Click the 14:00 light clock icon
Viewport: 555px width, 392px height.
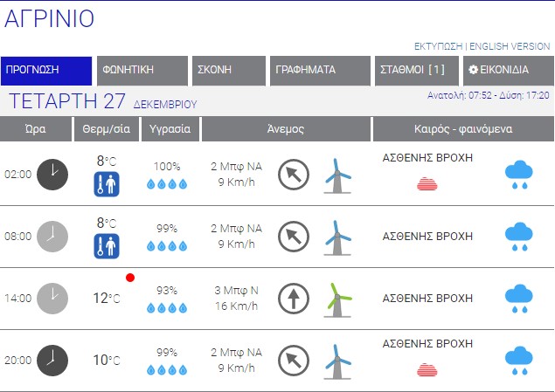(x=52, y=298)
